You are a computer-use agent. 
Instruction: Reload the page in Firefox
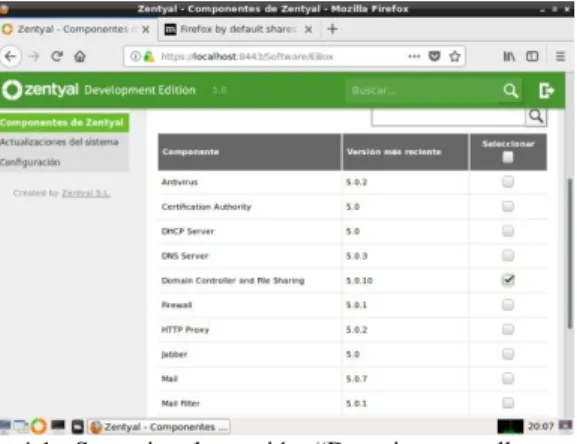click(57, 56)
